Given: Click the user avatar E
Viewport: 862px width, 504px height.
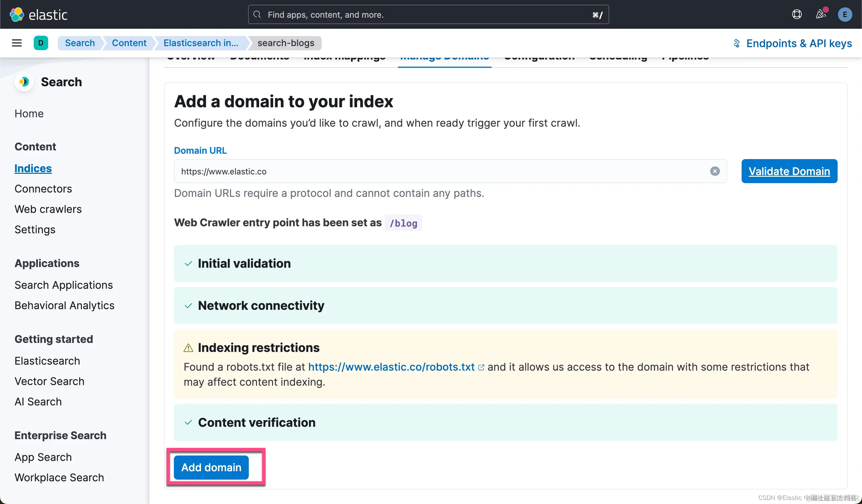Looking at the screenshot, I should point(845,14).
